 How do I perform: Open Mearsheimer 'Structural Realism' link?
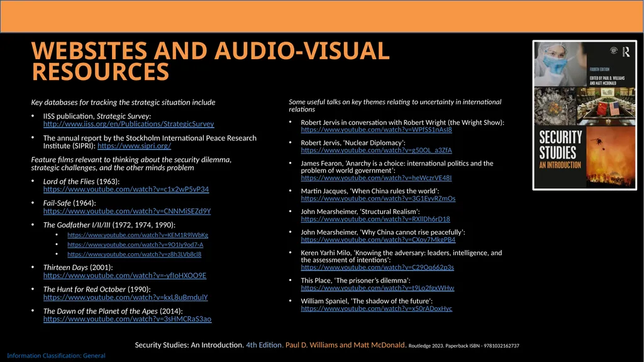tap(375, 219)
